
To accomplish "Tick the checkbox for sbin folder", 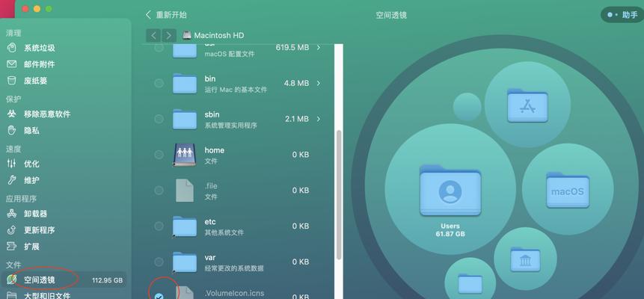I will [159, 119].
